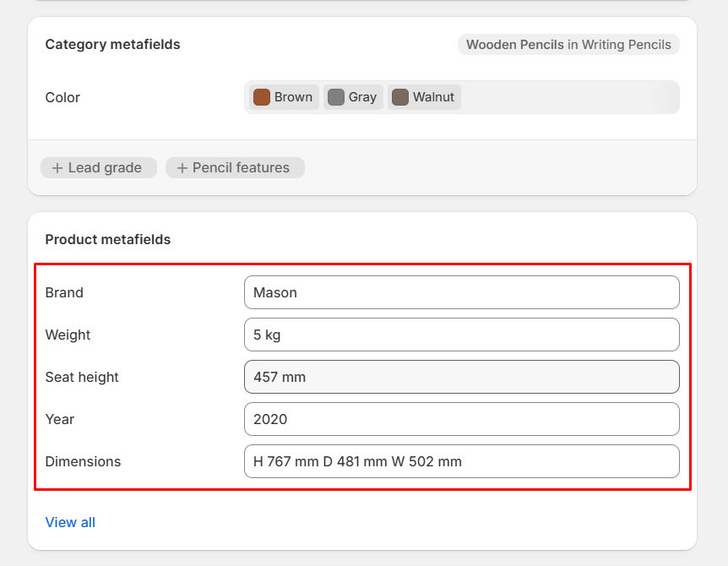The width and height of the screenshot is (728, 566).
Task: Edit the Year field showing 2020
Action: coord(461,419)
